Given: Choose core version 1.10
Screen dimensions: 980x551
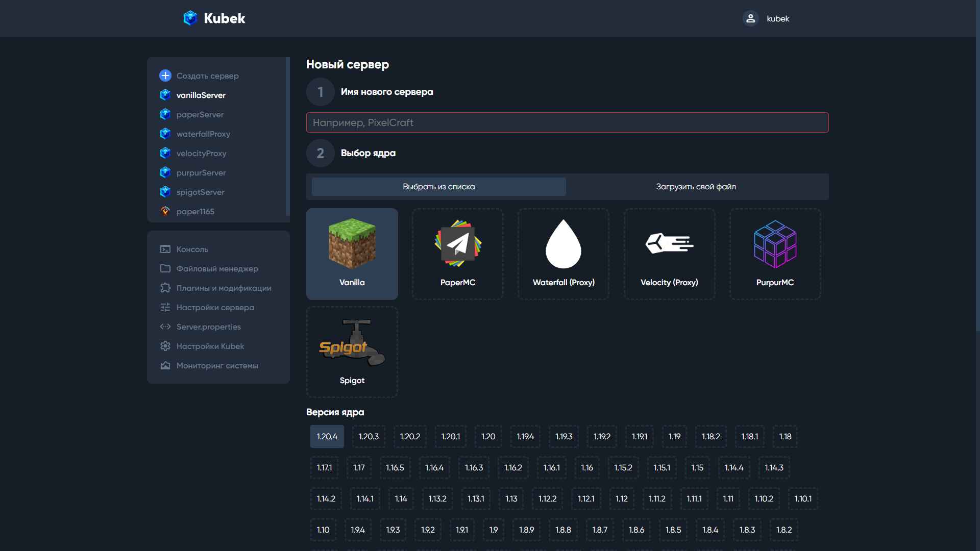Looking at the screenshot, I should pyautogui.click(x=323, y=530).
